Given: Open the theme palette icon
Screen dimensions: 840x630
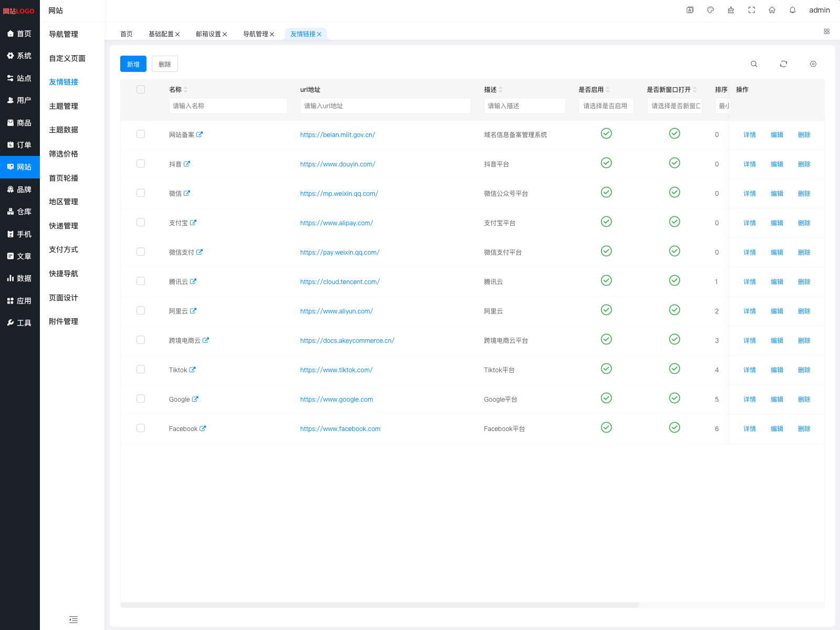Looking at the screenshot, I should point(710,10).
